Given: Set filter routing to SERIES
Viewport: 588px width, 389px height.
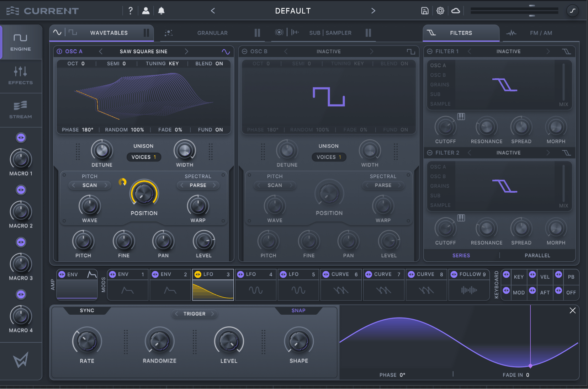Looking at the screenshot, I should click(x=461, y=256).
